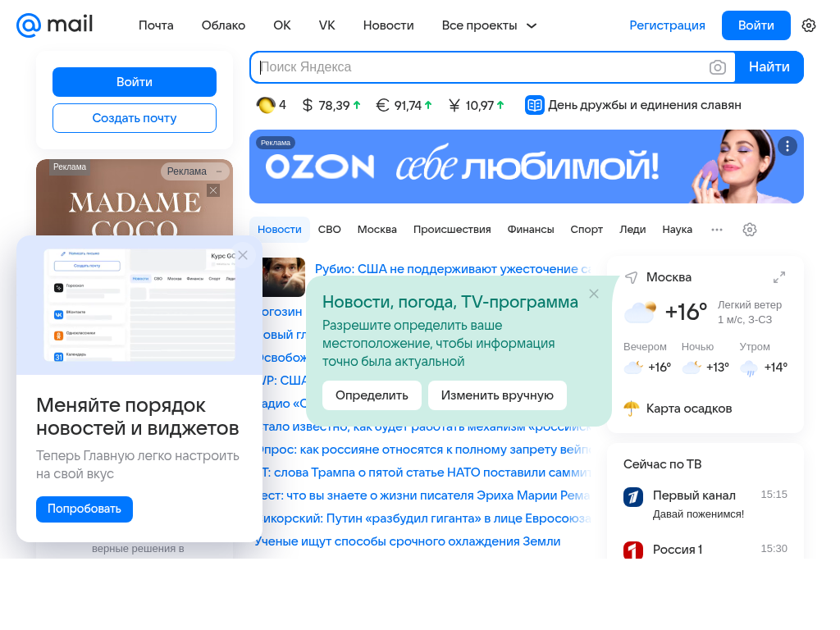Open the Первый канал logo icon
Screen dimensions: 840x630
tap(633, 496)
